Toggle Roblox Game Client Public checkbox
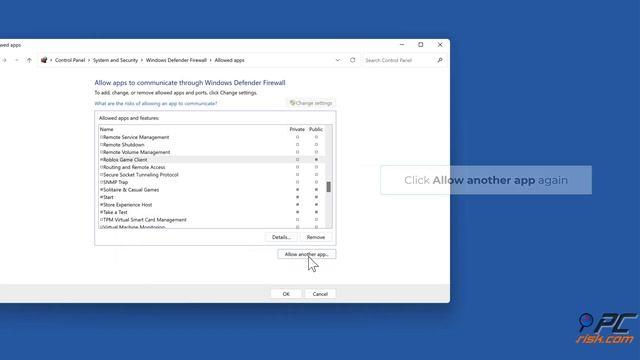 (x=316, y=160)
